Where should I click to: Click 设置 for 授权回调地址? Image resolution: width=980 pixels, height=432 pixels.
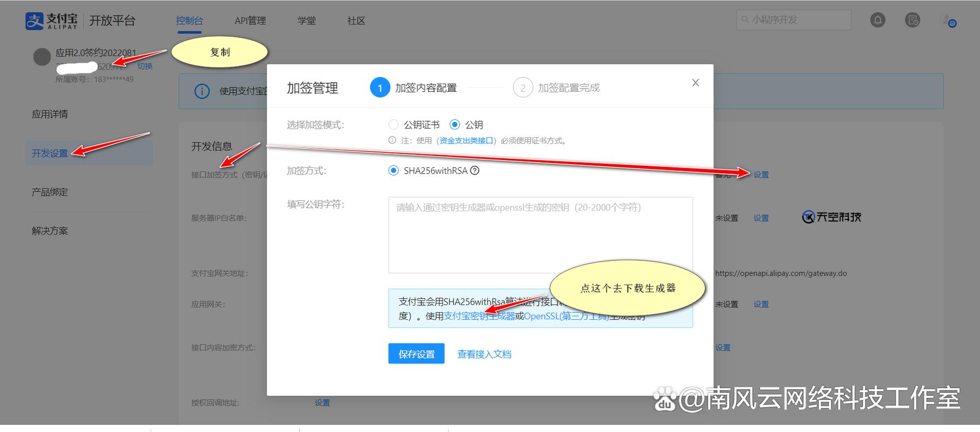[322, 402]
